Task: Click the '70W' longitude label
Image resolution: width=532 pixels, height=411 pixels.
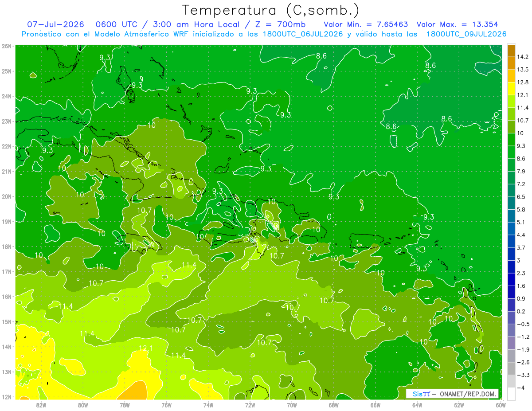Action: tap(292, 404)
